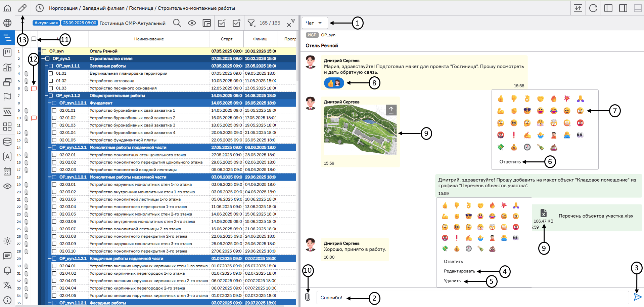Screen dimensions: 644x307
Task: Open the Перечень объектов участка.xlsx attachment
Action: [x=596, y=216]
